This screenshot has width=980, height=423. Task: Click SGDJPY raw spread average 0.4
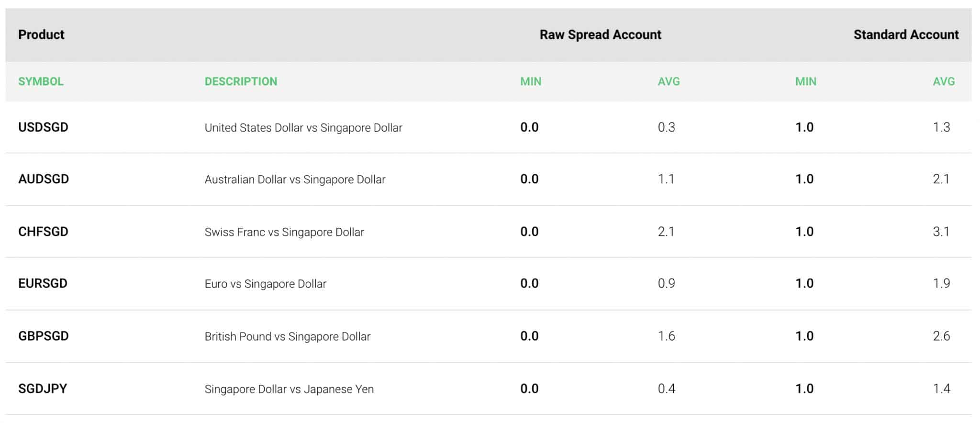667,389
